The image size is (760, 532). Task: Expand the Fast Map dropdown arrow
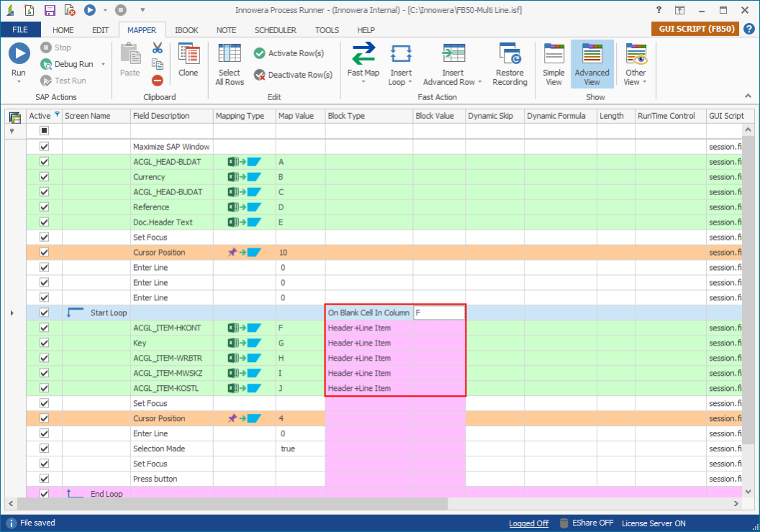pyautogui.click(x=363, y=83)
